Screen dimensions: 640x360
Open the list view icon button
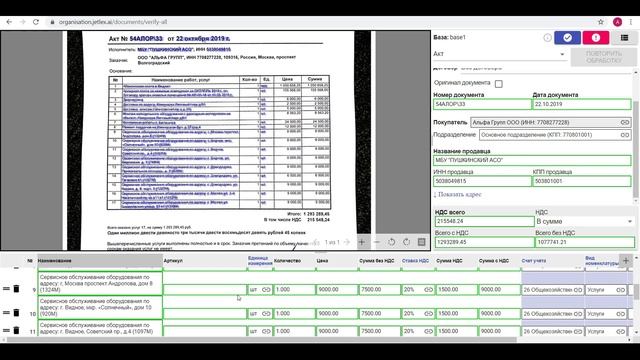tap(624, 38)
